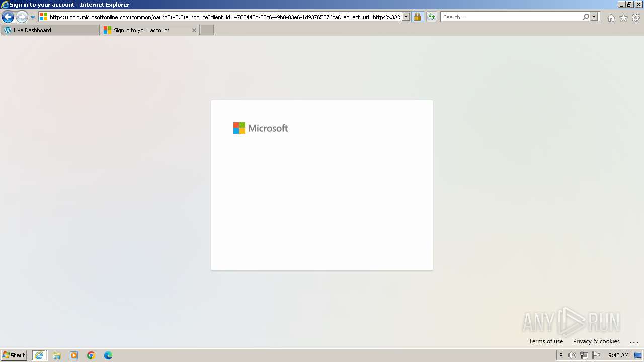Select the login.microsoftonline.com URL field
This screenshot has height=362, width=644.
click(225, 17)
